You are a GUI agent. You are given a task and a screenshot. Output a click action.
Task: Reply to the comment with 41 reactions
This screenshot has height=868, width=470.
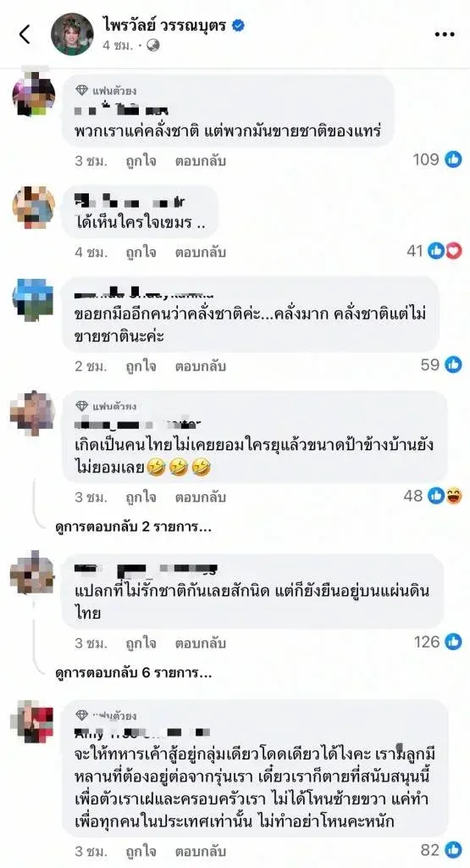pyautogui.click(x=201, y=253)
